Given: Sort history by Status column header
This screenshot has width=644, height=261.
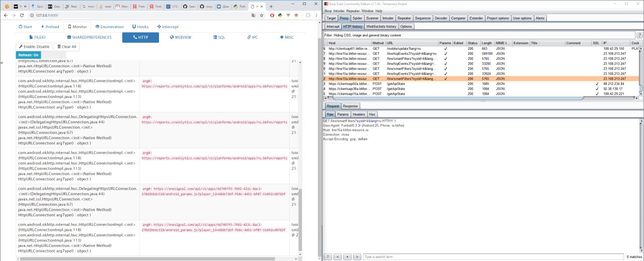Looking at the screenshot, I should click(472, 43).
